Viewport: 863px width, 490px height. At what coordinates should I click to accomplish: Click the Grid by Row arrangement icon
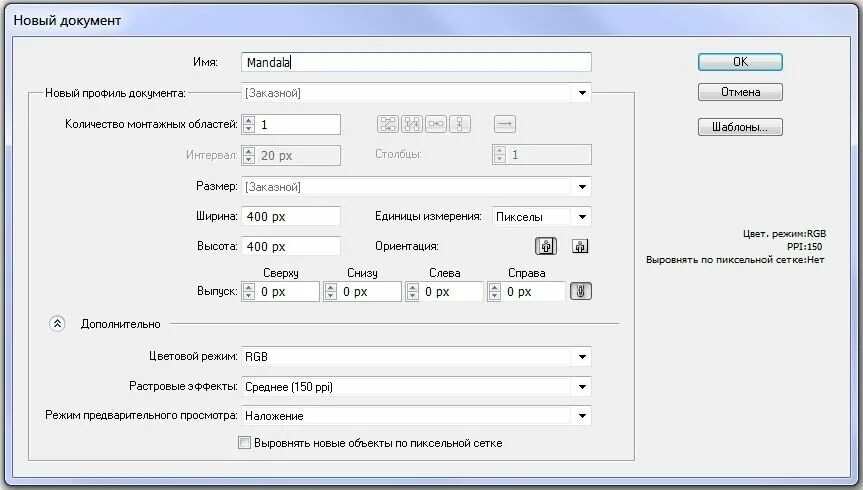387,124
